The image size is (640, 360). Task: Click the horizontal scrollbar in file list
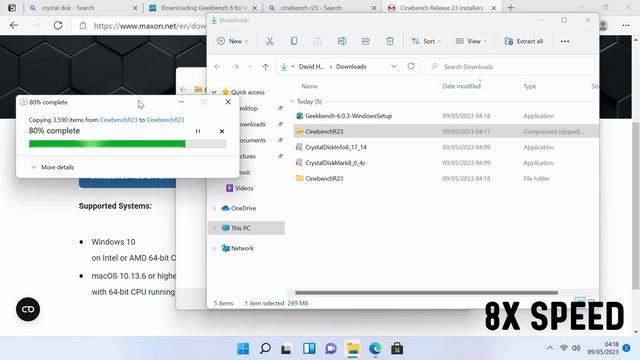pos(426,292)
